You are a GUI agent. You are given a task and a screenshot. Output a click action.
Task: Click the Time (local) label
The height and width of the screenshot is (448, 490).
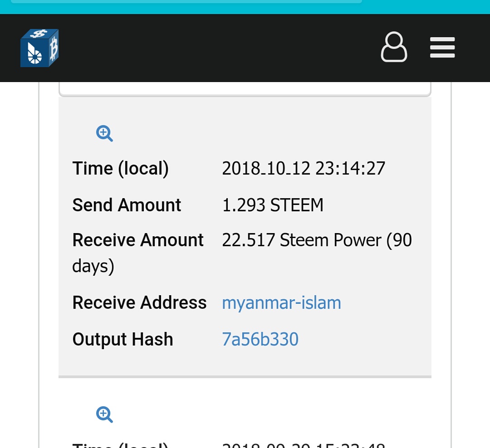[x=120, y=168]
